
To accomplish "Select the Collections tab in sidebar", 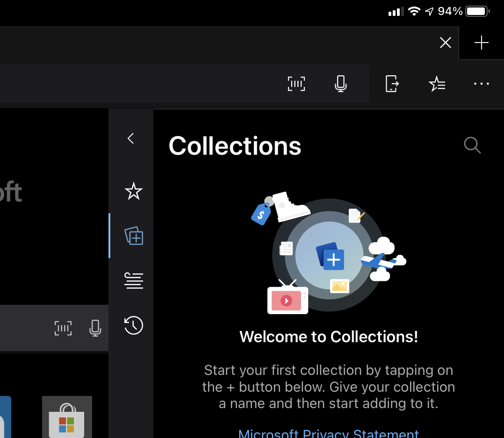I will tap(134, 236).
